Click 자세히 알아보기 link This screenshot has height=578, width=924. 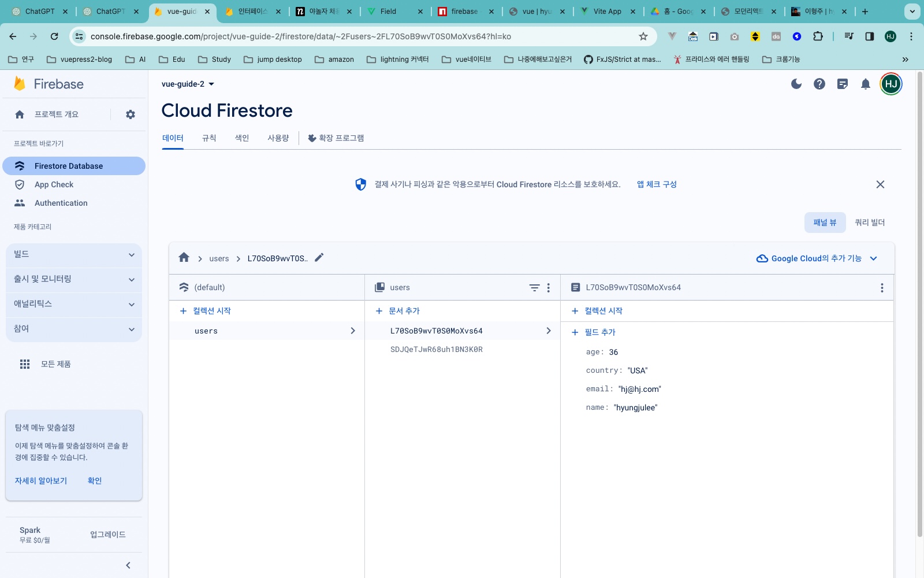(x=41, y=481)
